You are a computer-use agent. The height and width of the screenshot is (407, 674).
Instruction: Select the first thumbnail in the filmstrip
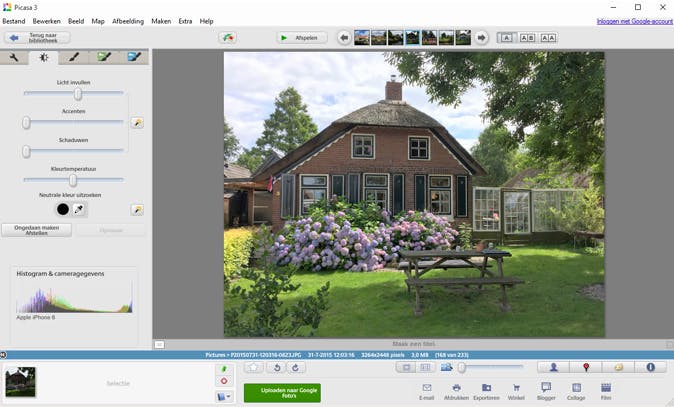(362, 38)
